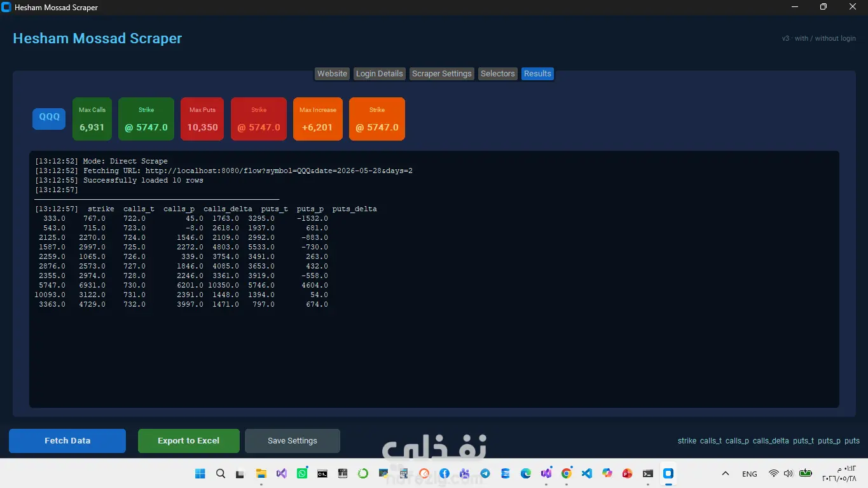868x488 pixels.
Task: Open the Visual Studio icon beside WhatsApp
Action: coord(282,473)
